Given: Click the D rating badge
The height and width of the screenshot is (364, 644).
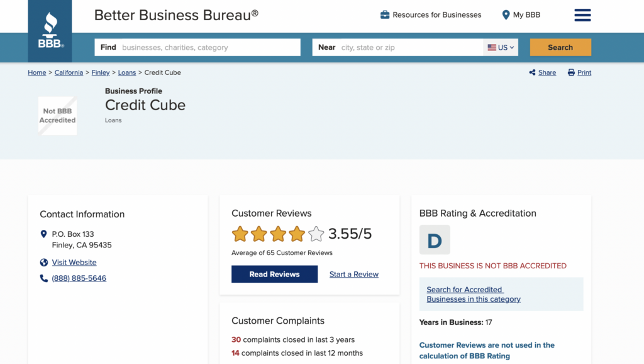Looking at the screenshot, I should pos(435,240).
